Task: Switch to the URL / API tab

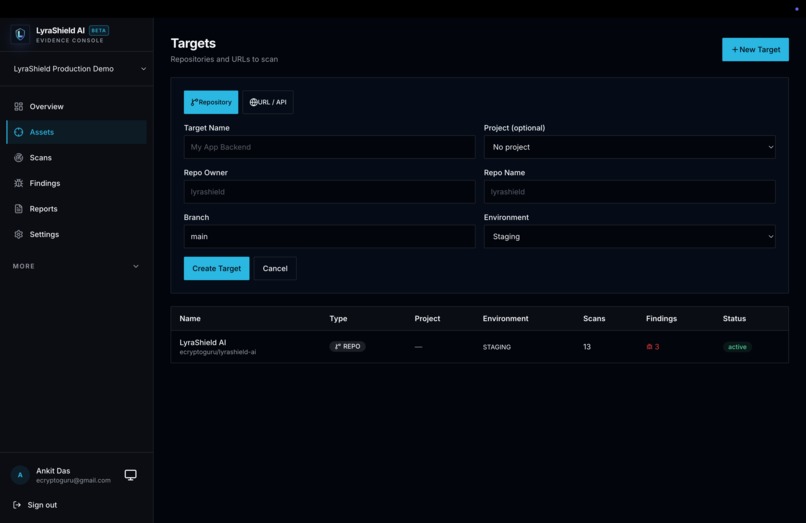Action: pos(268,102)
